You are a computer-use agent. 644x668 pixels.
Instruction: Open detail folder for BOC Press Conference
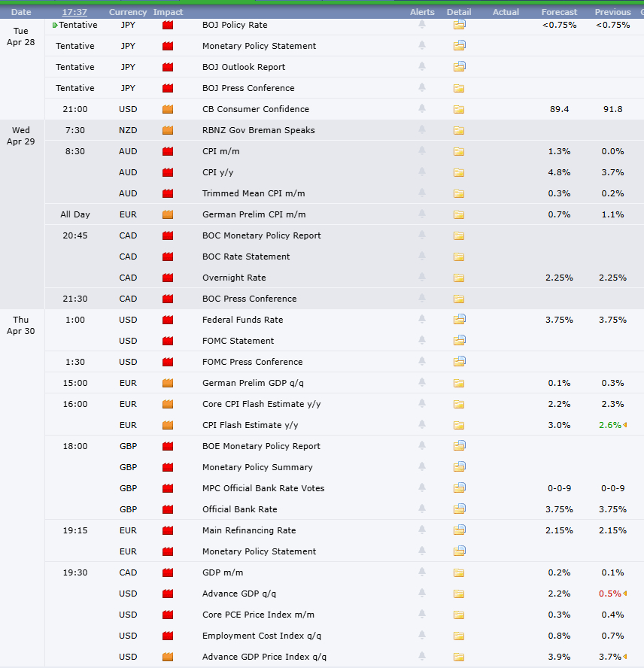[x=459, y=299]
